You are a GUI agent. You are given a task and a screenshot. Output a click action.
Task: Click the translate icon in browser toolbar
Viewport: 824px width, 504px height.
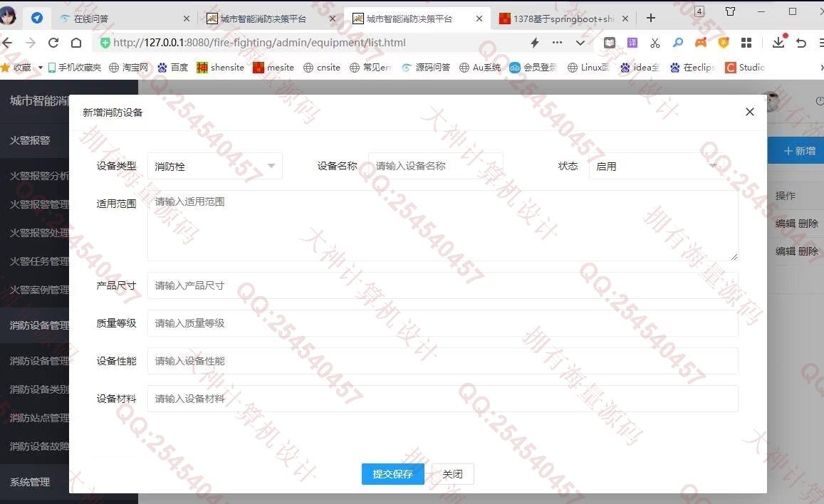coord(632,43)
